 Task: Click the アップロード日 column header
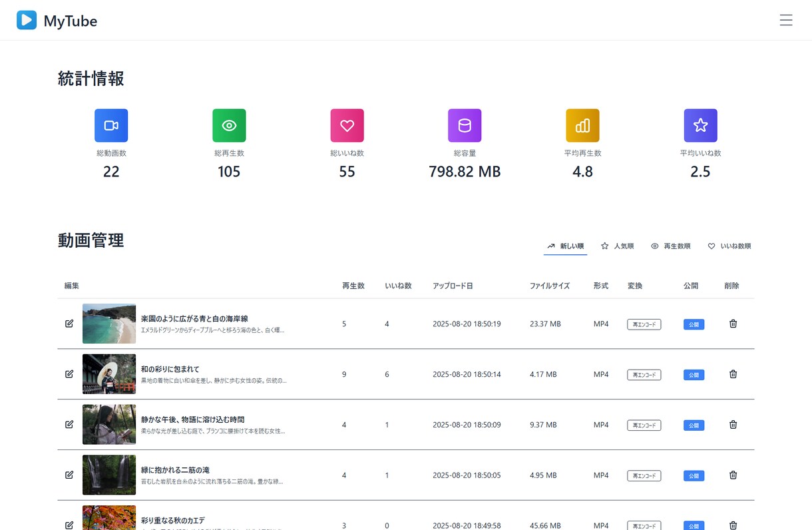pyautogui.click(x=453, y=286)
